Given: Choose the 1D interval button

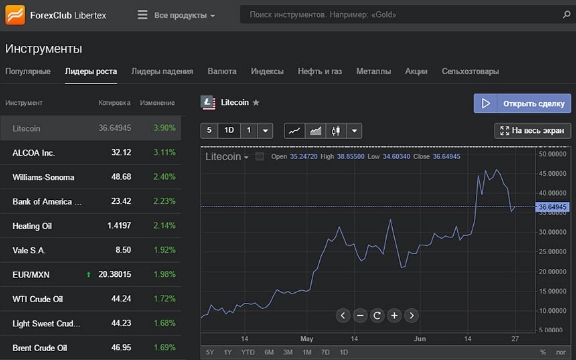Looking at the screenshot, I should (x=229, y=130).
